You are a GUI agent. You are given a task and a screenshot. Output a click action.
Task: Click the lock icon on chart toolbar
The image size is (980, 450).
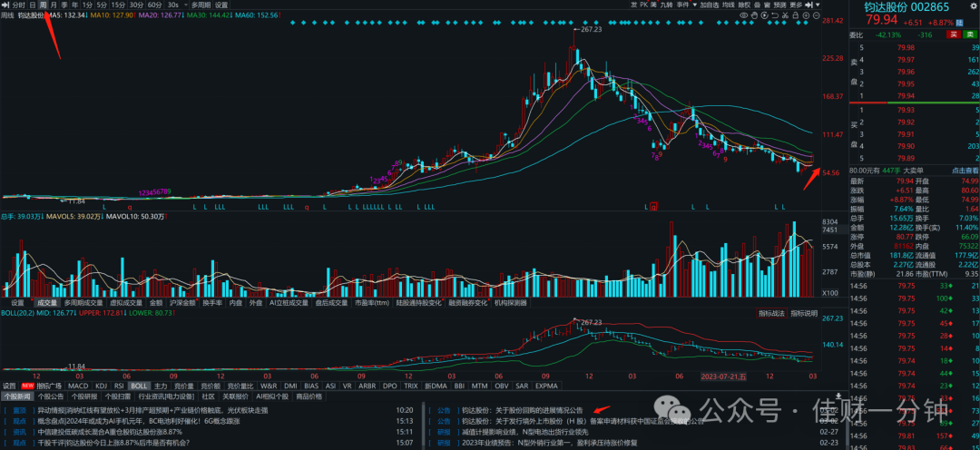[795, 15]
